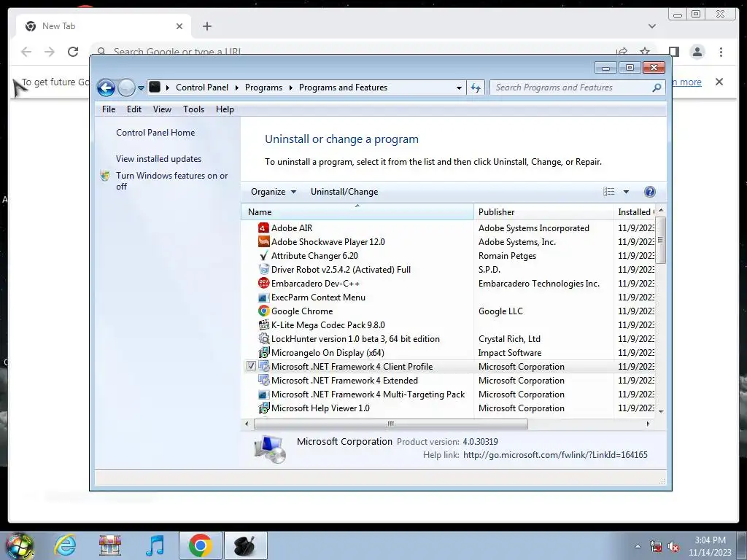Expand Programs breadcrumb arrow
747x560 pixels.
[290, 87]
